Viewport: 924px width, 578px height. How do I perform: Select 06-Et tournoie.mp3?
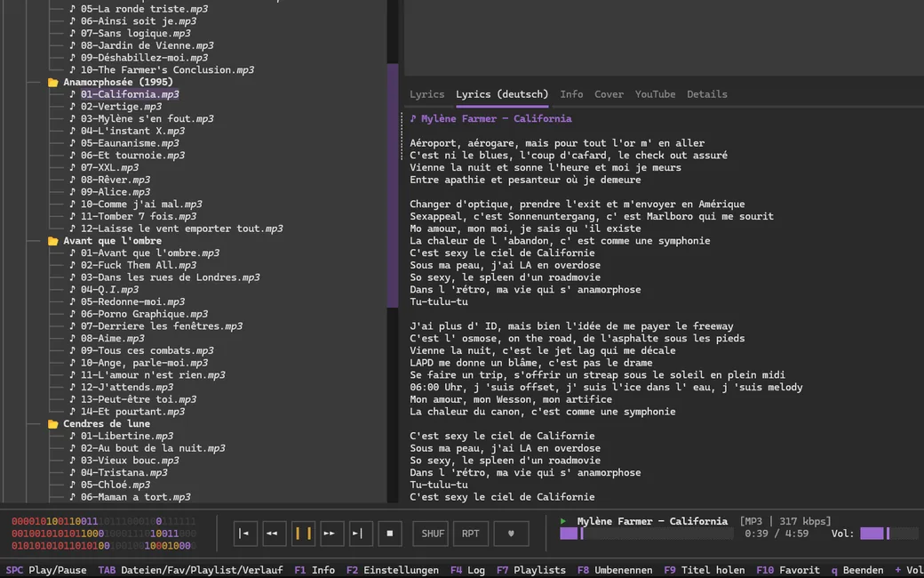(x=132, y=156)
